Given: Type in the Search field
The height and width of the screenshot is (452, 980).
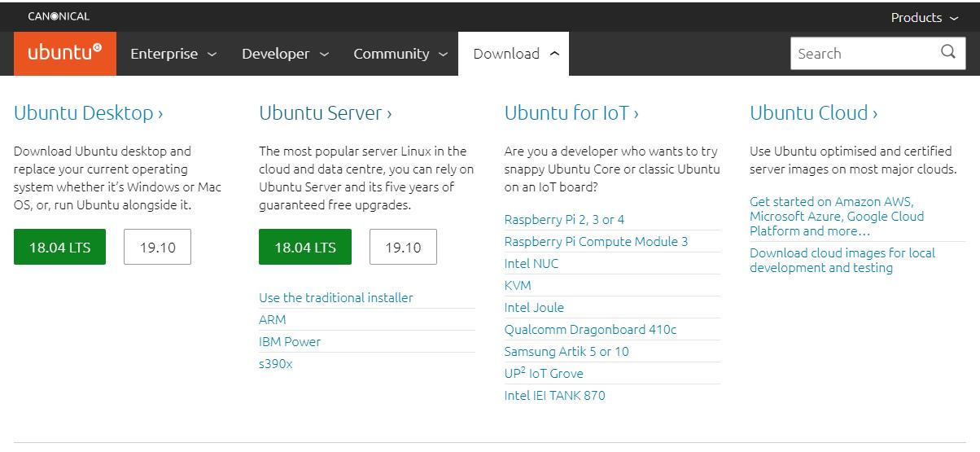Looking at the screenshot, I should [x=863, y=54].
